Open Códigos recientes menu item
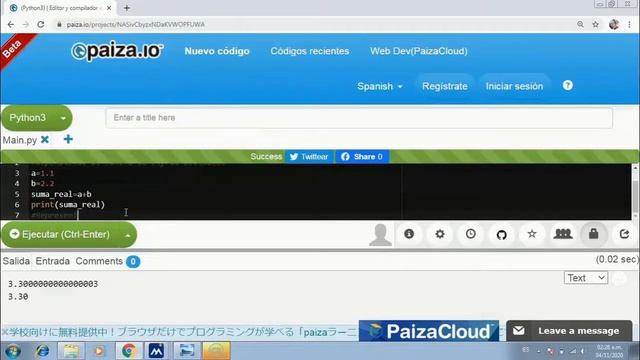Screen dimensions: 640x360 tap(309, 51)
